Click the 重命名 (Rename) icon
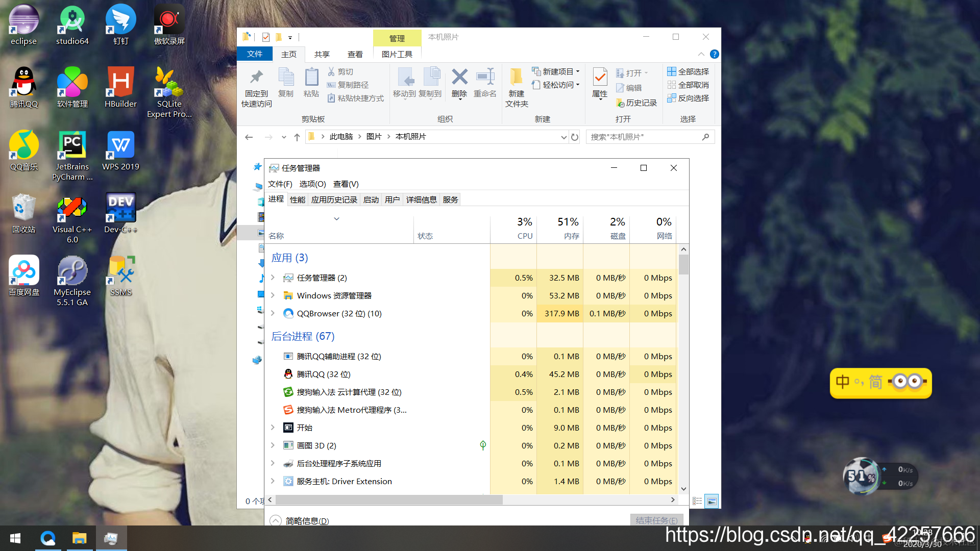Screen dimensions: 980x551 click(485, 85)
